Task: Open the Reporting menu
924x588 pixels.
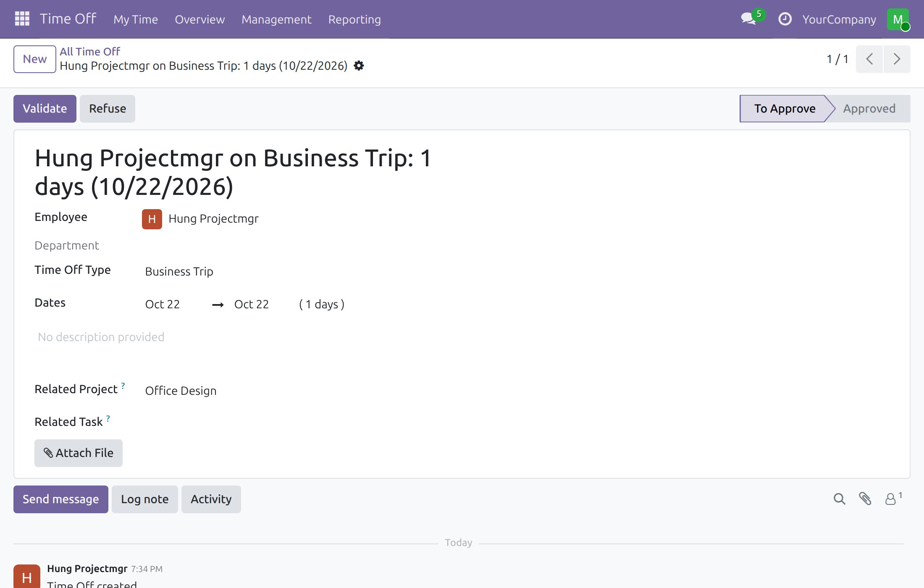Action: (354, 19)
